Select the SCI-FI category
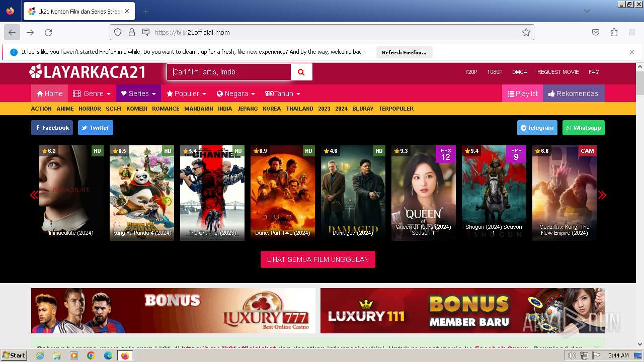Image resolution: width=644 pixels, height=362 pixels. point(114,109)
